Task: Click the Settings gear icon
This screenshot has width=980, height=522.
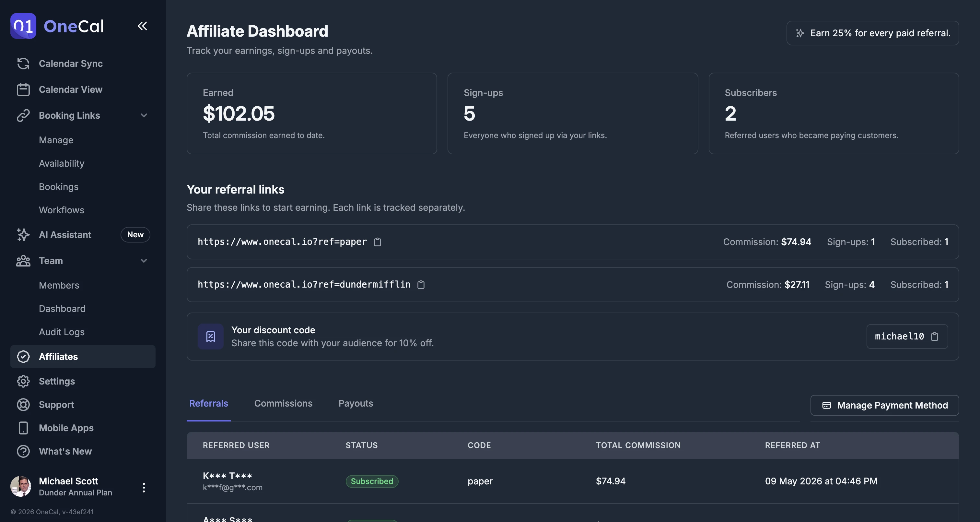Action: click(23, 381)
